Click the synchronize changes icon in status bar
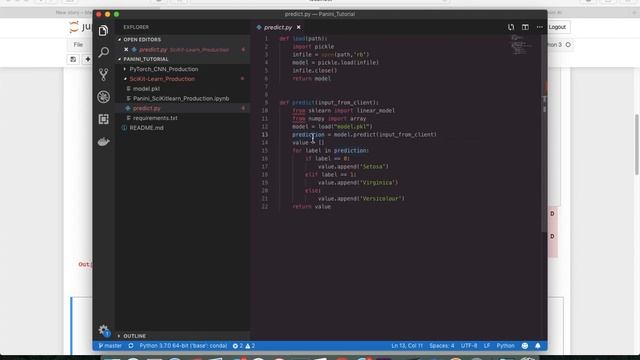The image size is (640, 360). pyautogui.click(x=131, y=346)
